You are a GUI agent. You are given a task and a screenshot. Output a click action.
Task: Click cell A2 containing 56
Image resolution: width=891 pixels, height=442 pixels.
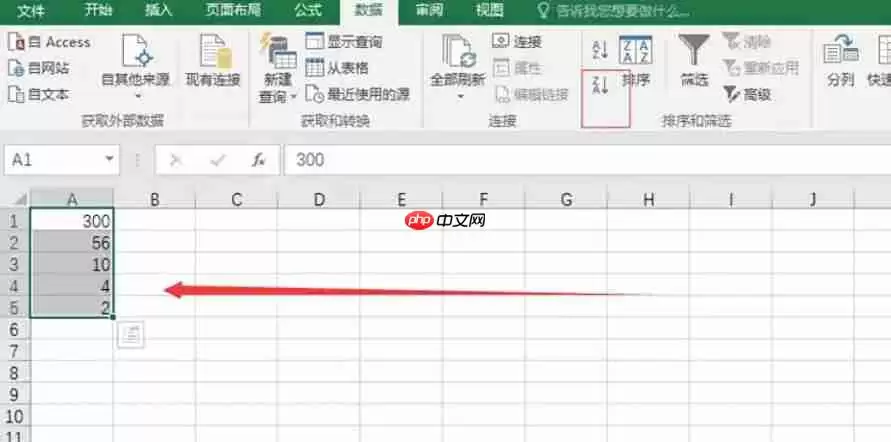click(x=72, y=242)
